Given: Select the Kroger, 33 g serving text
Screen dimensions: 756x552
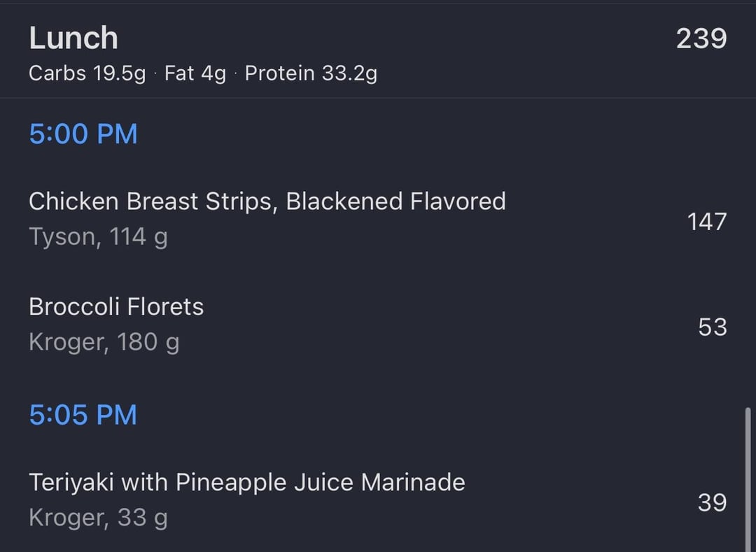Looking at the screenshot, I should click(x=99, y=518).
